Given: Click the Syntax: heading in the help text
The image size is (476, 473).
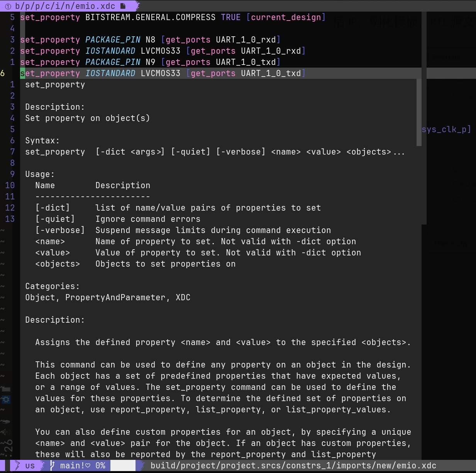Looking at the screenshot, I should tap(42, 140).
